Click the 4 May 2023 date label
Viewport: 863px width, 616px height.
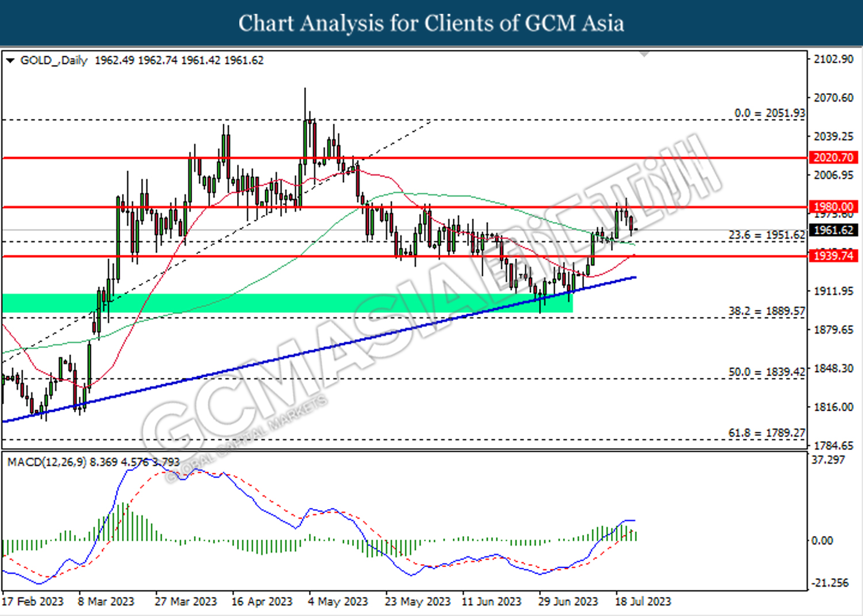pyautogui.click(x=338, y=602)
